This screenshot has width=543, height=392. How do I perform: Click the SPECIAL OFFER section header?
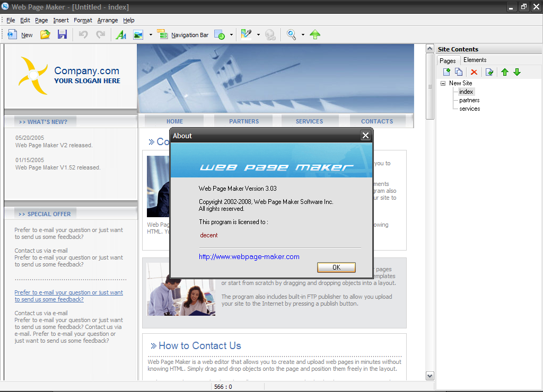click(x=45, y=214)
